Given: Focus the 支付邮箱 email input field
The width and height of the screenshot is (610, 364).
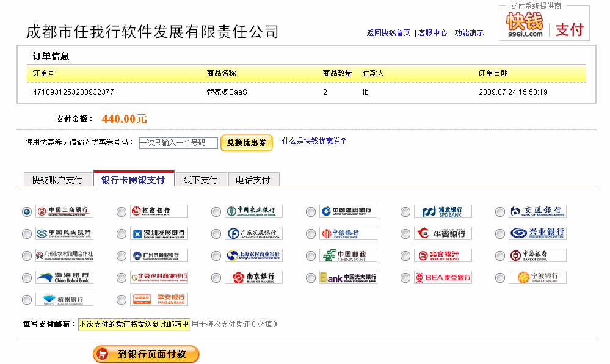Looking at the screenshot, I should point(134,324).
